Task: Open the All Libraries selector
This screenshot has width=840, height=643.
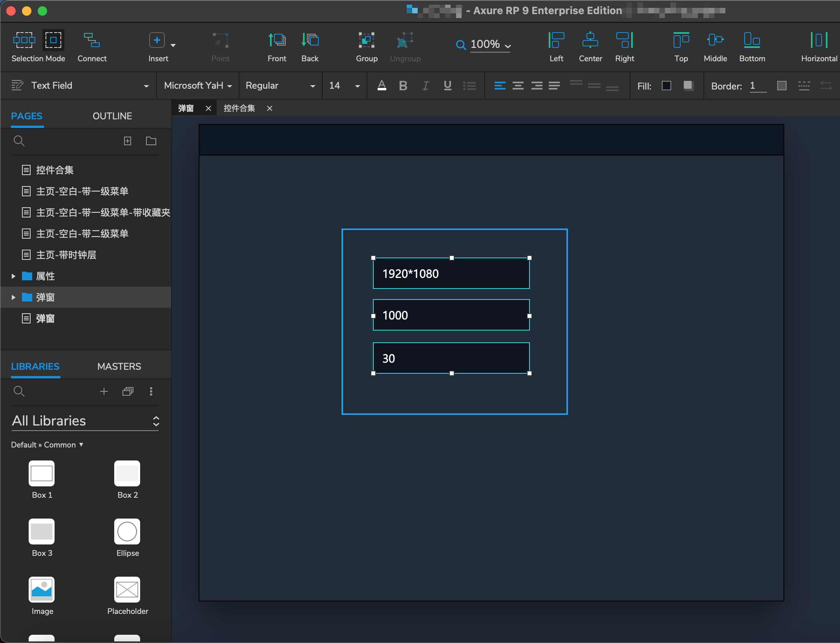Action: click(85, 421)
